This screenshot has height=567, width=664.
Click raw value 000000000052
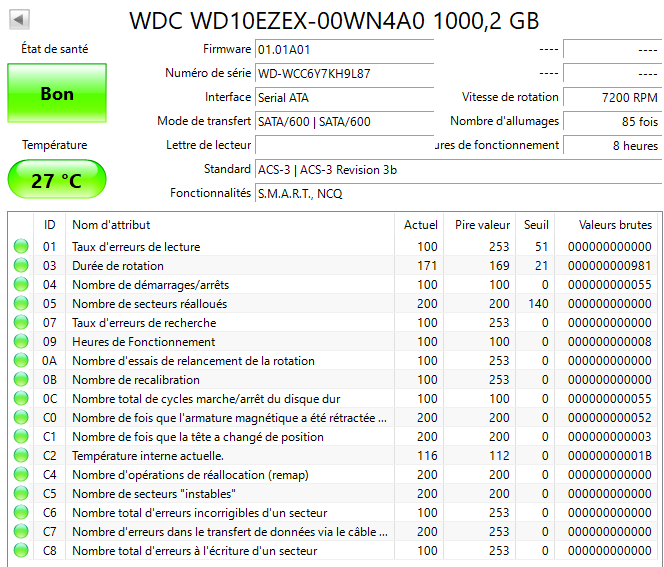click(x=609, y=418)
